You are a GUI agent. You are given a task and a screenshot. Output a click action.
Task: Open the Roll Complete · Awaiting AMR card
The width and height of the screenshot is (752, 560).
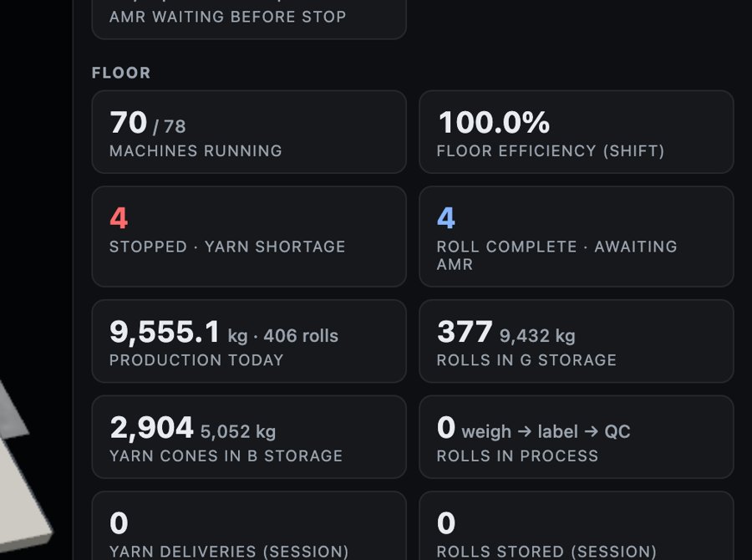click(x=576, y=237)
